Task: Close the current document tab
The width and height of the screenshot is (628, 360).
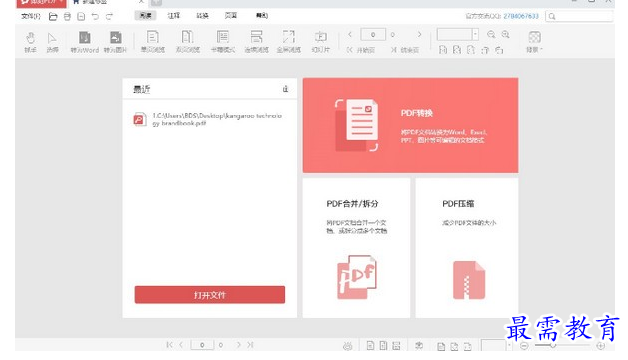Action: (x=141, y=2)
